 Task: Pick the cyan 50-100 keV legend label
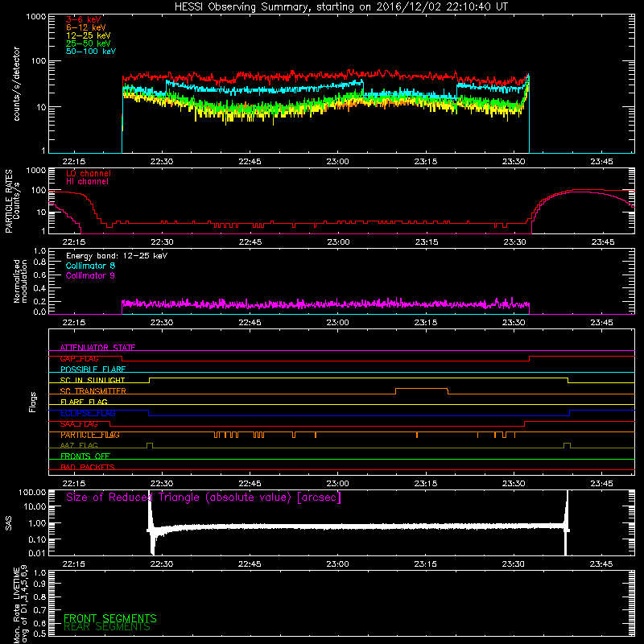(x=91, y=52)
